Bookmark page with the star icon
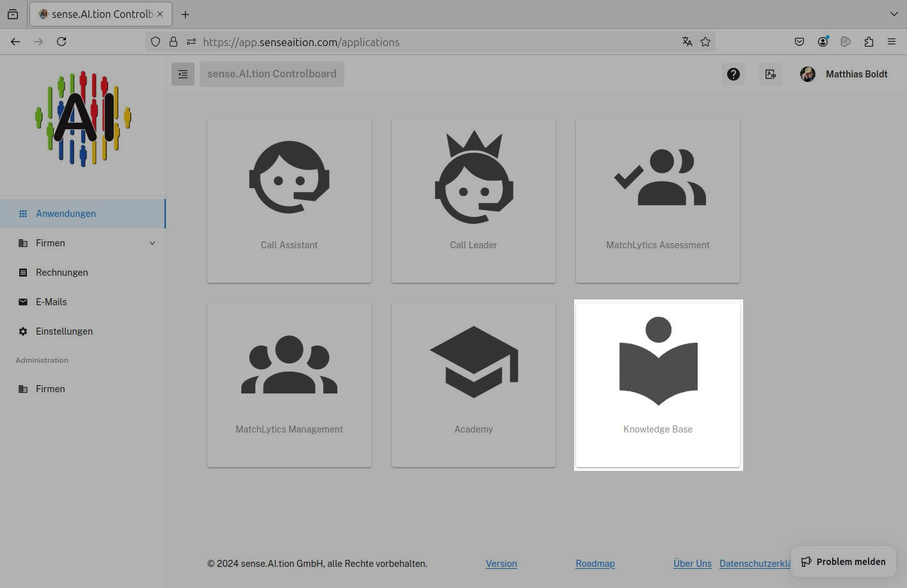Image resolution: width=907 pixels, height=588 pixels. pyautogui.click(x=705, y=42)
